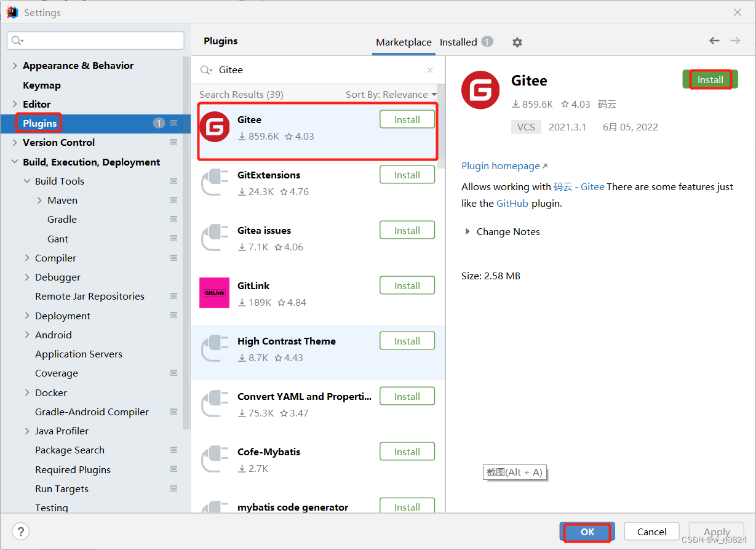
Task: Install the GitExtensions plugin
Action: [407, 175]
